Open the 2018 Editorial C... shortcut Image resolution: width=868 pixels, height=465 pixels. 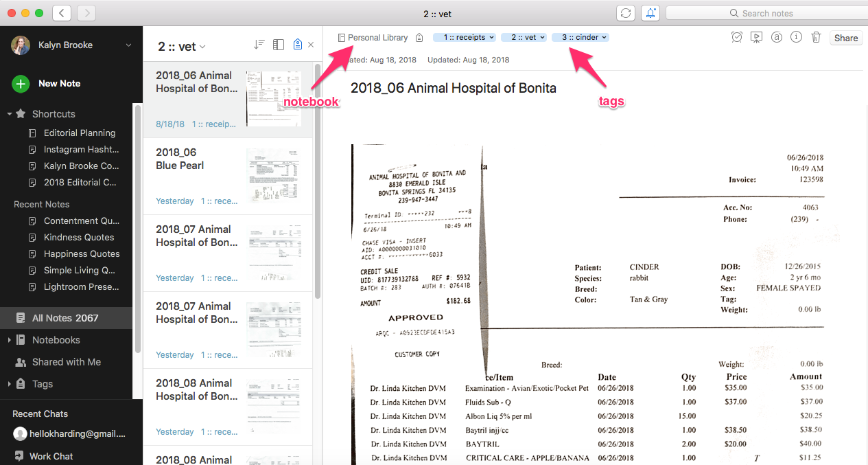coord(81,183)
